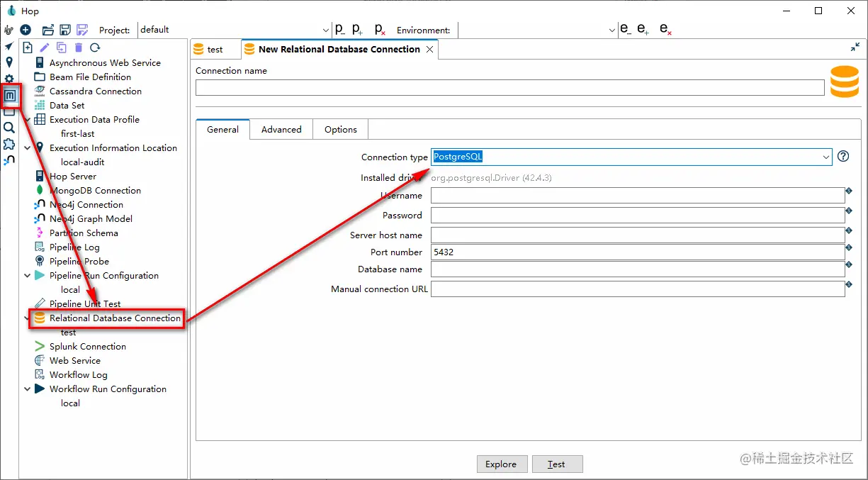The width and height of the screenshot is (868, 480).
Task: Click the Connection name input field
Action: pos(510,87)
